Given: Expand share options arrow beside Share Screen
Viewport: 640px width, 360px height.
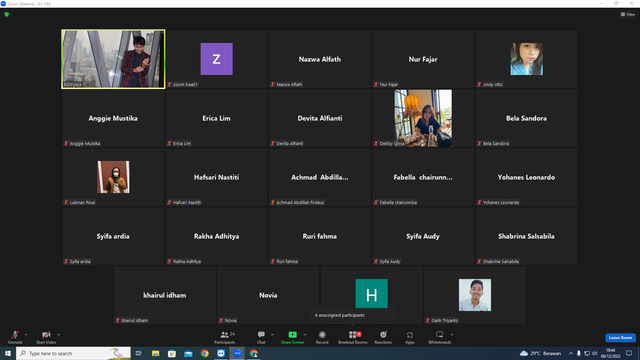Looking at the screenshot, I should point(305,335).
